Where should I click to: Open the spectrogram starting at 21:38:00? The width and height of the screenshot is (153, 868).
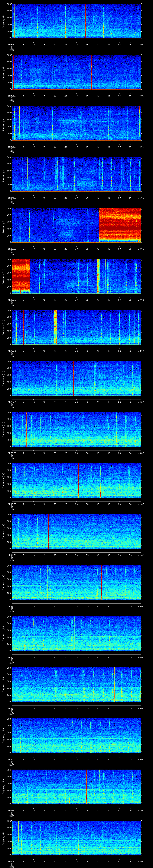(x=76, y=378)
